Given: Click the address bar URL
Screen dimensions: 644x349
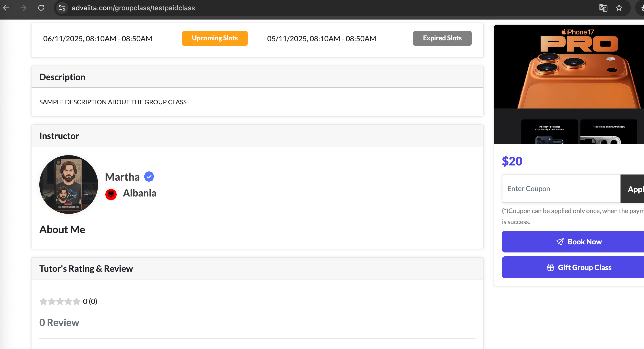Looking at the screenshot, I should (x=133, y=8).
